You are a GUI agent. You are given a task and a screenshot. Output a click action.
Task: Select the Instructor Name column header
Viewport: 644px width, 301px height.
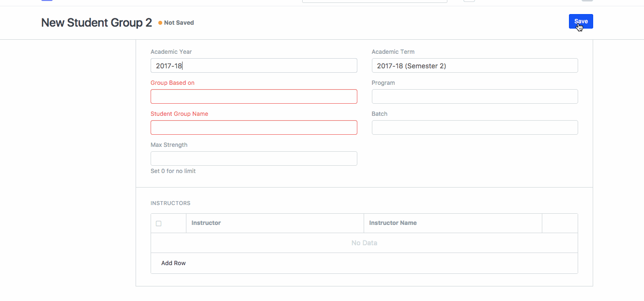(x=393, y=223)
